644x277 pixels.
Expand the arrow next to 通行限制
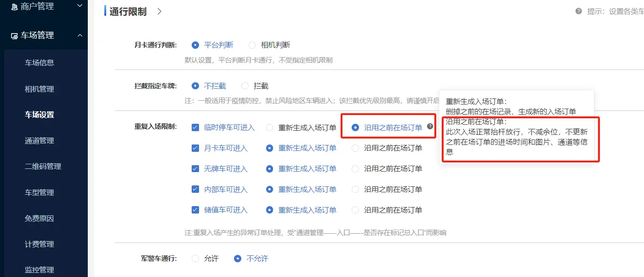pos(159,12)
